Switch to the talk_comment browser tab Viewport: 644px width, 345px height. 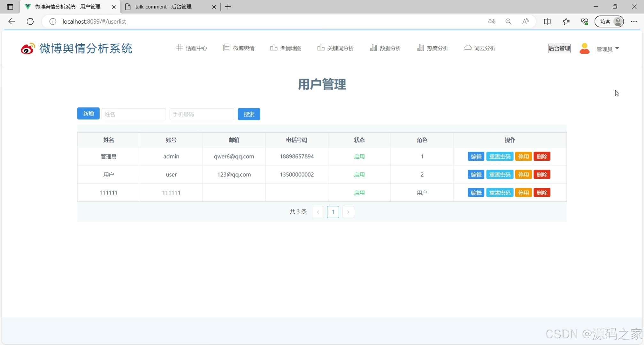pyautogui.click(x=163, y=6)
